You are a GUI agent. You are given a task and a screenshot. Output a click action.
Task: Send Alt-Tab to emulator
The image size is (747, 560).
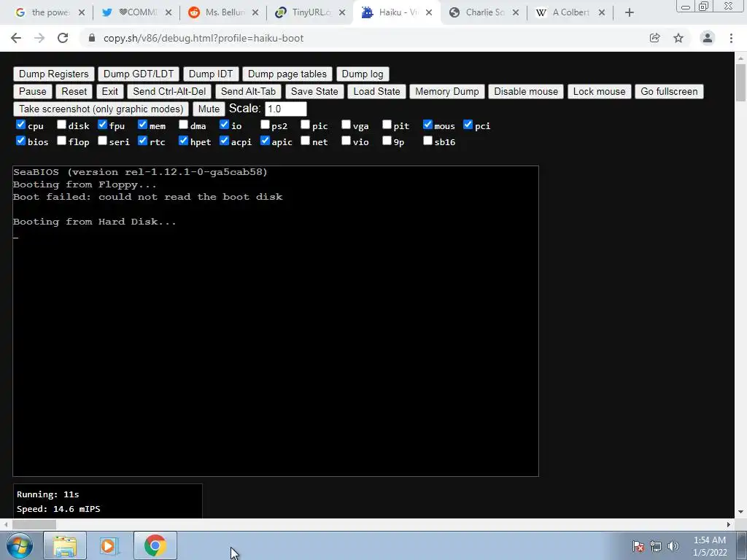pyautogui.click(x=248, y=91)
